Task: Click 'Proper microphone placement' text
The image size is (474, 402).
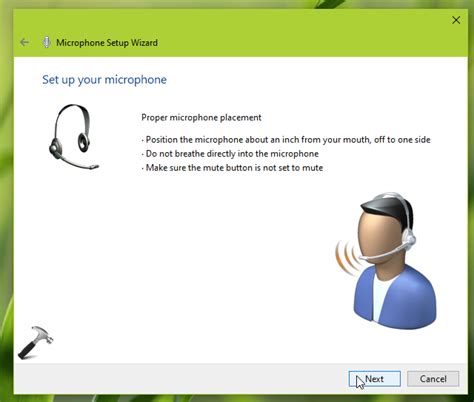Action: click(201, 117)
